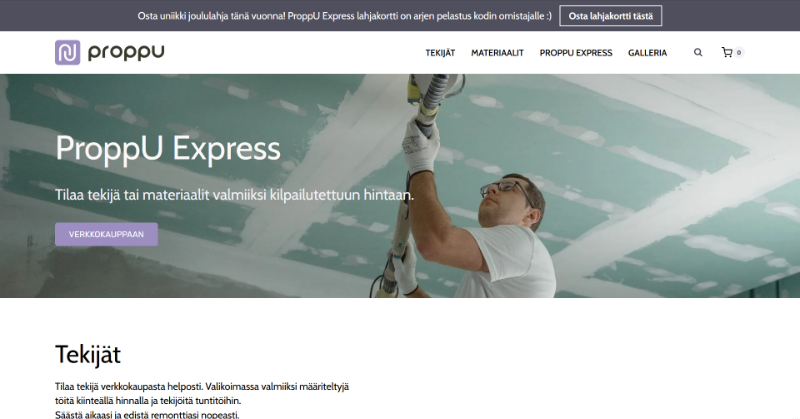The width and height of the screenshot is (800, 419).
Task: Open the Tekijät menu item
Action: pos(440,53)
